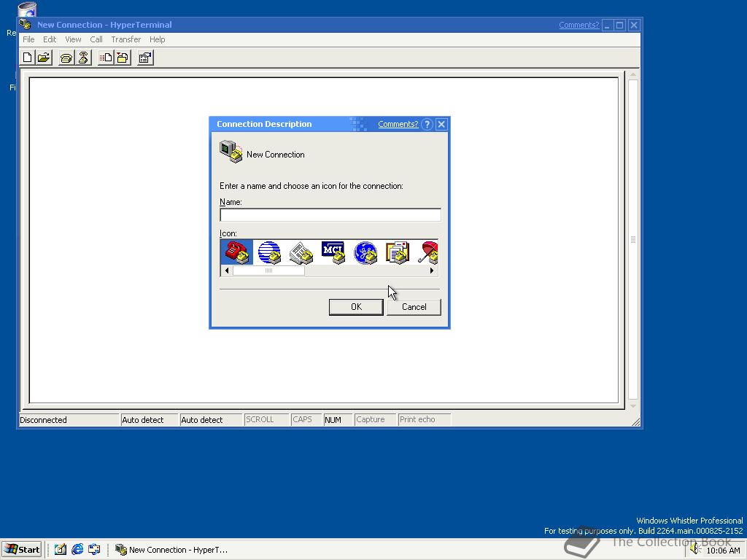Click the terminal scrollbar down arrow

click(x=633, y=405)
